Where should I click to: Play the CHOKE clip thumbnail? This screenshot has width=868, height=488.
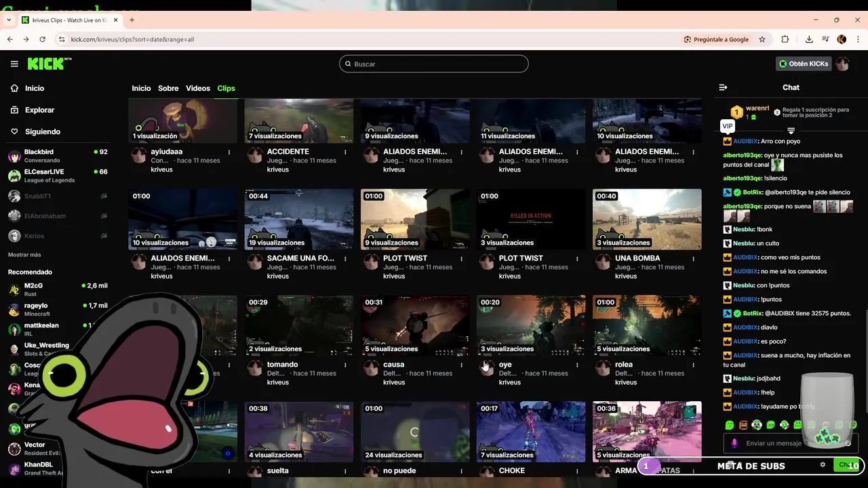[x=531, y=432]
